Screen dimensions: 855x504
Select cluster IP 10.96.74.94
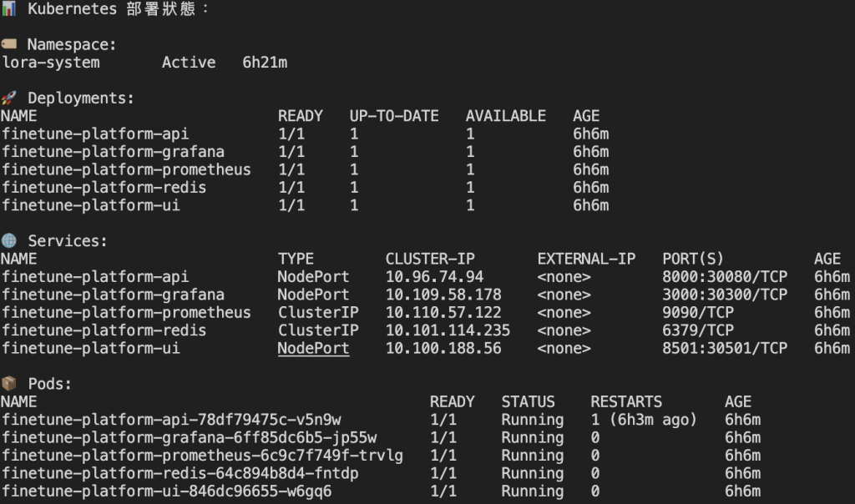tap(434, 277)
